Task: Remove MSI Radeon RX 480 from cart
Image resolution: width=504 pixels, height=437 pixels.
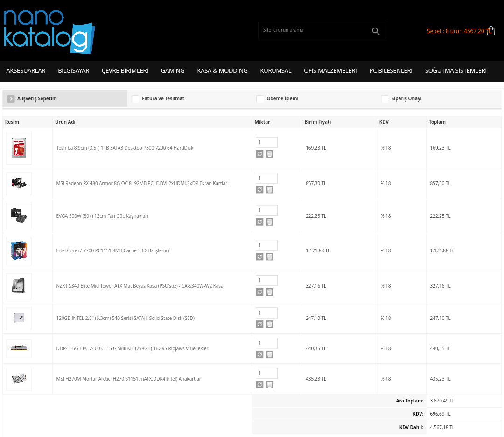Action: pyautogui.click(x=270, y=189)
